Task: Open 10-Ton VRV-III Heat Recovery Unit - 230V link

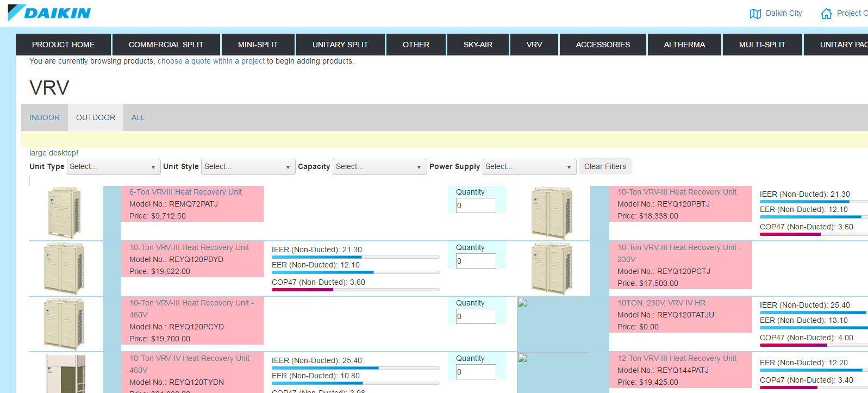Action: click(679, 253)
